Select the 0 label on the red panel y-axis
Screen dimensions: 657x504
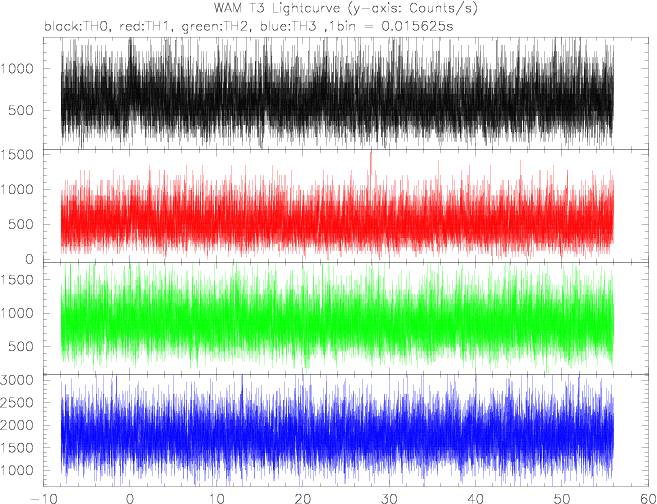point(28,259)
